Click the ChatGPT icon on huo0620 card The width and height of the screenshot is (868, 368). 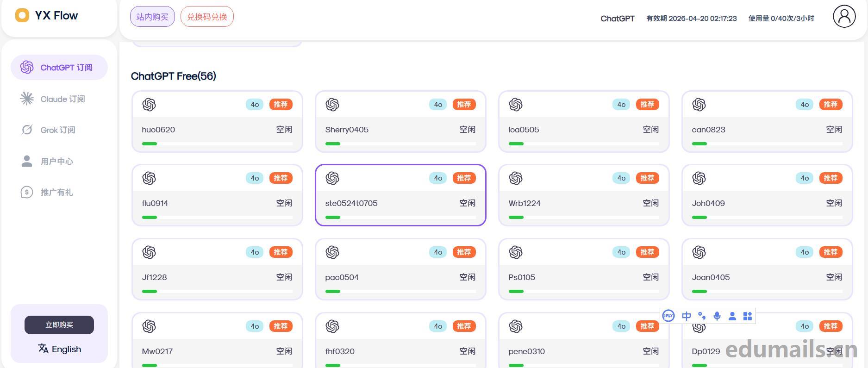(x=149, y=105)
